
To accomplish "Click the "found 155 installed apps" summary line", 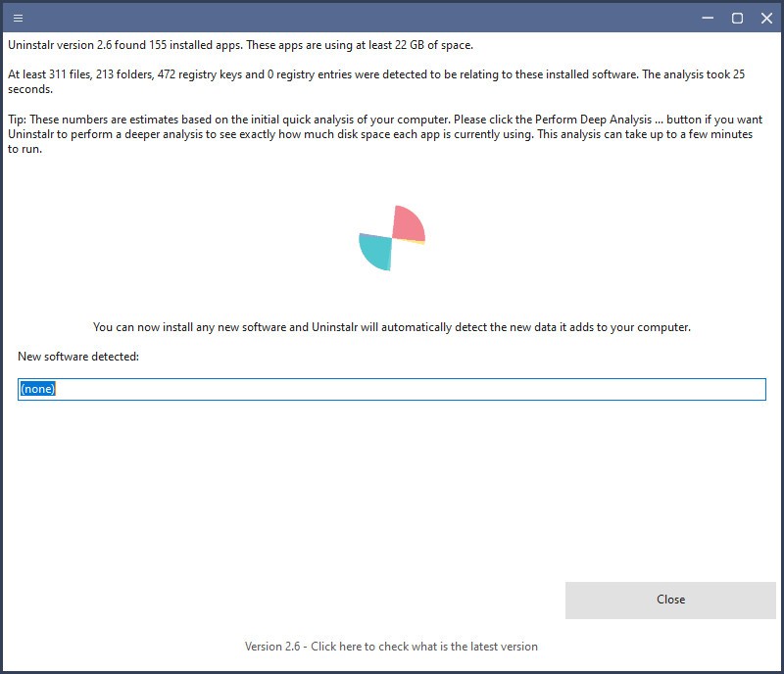I will pos(240,45).
